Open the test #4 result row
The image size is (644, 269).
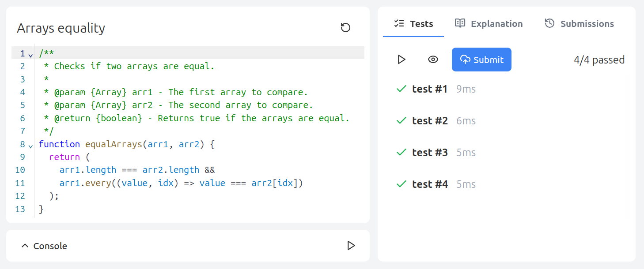point(506,184)
